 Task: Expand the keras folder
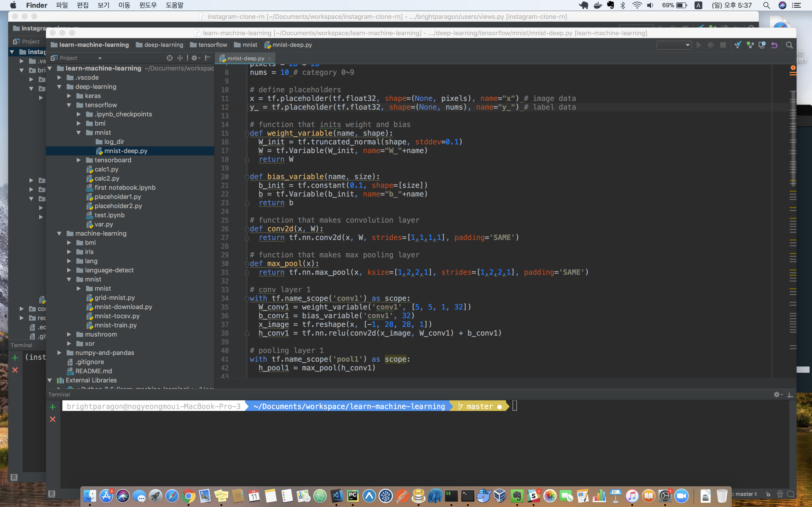pos(69,96)
